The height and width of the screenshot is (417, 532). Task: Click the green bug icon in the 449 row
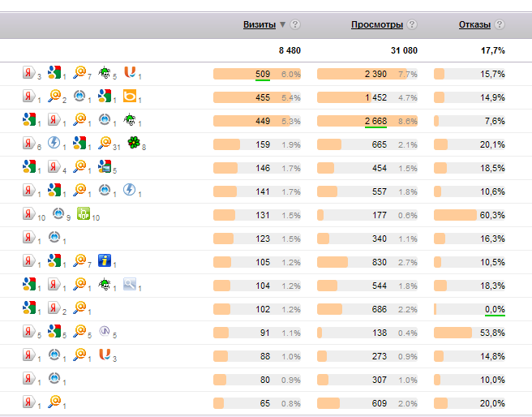tap(130, 119)
